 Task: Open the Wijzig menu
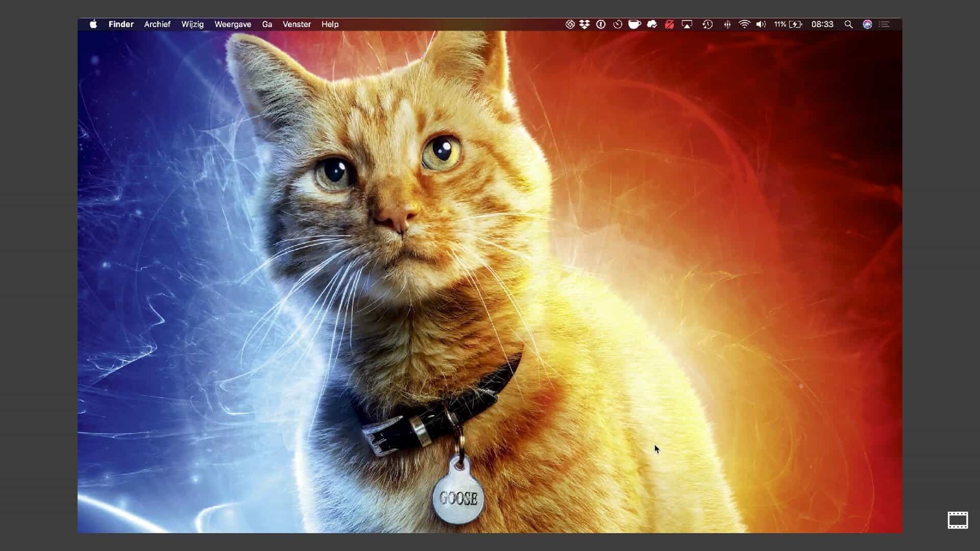[x=192, y=24]
